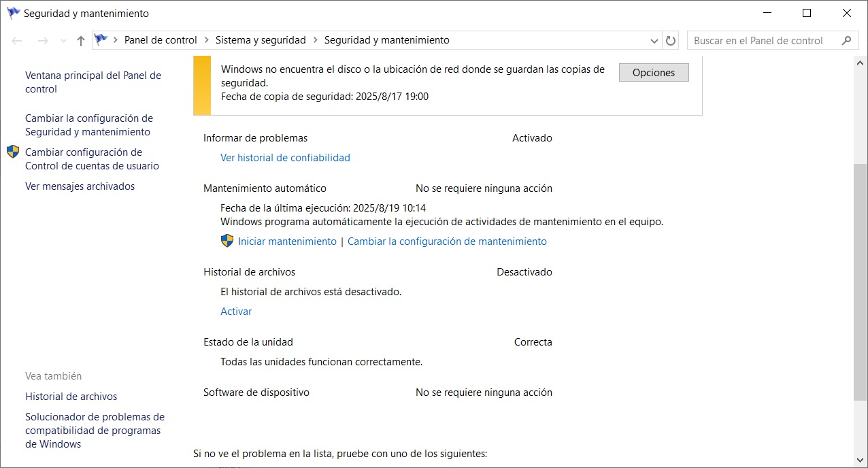Expand chevron after Sistema y seguridad breadcrumb
The image size is (868, 468).
(x=316, y=40)
